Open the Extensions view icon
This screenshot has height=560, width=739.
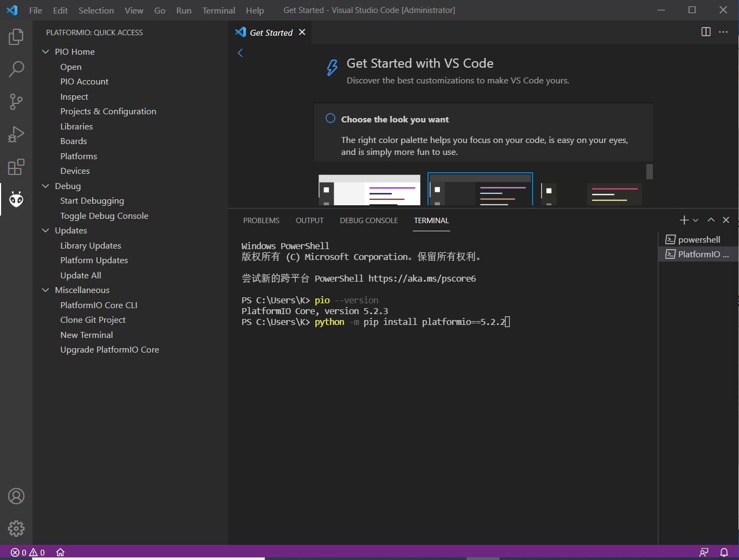(x=16, y=167)
